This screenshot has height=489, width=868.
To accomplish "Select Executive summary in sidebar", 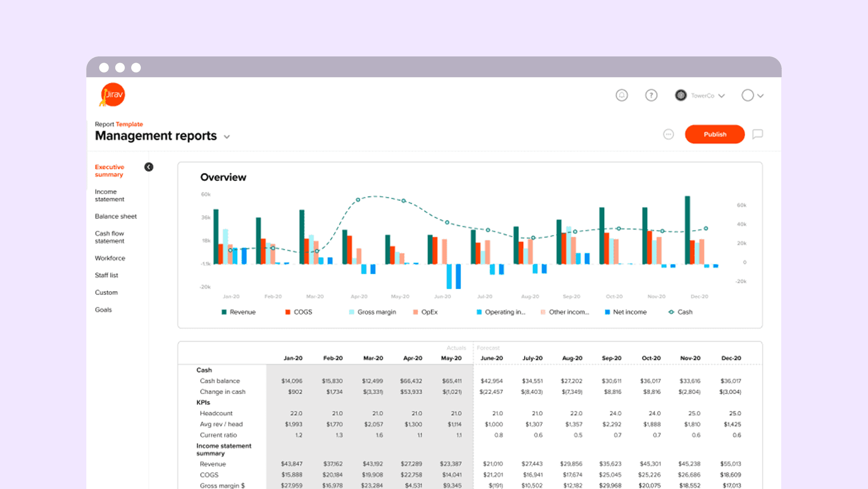I will tap(109, 171).
